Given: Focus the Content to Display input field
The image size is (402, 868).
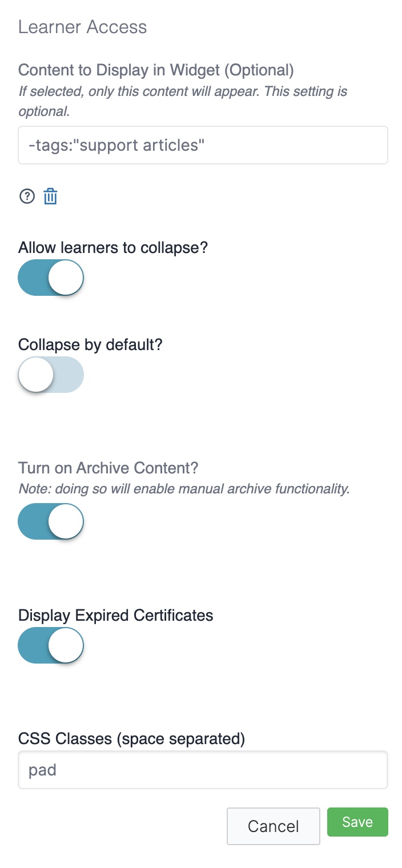Looking at the screenshot, I should click(x=203, y=145).
